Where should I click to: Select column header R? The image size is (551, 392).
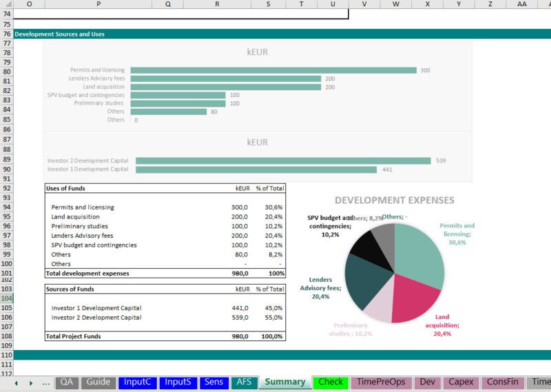pos(217,4)
